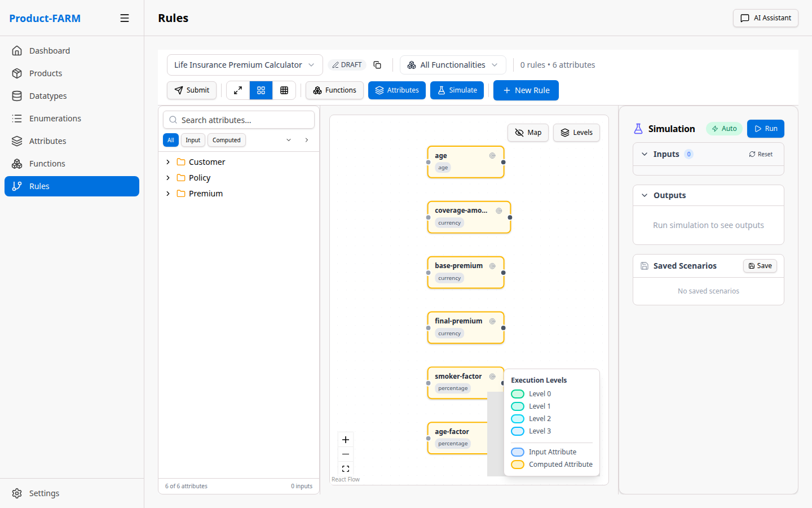Fit the flow view to screen
Image resolution: width=812 pixels, height=508 pixels.
click(x=346, y=469)
